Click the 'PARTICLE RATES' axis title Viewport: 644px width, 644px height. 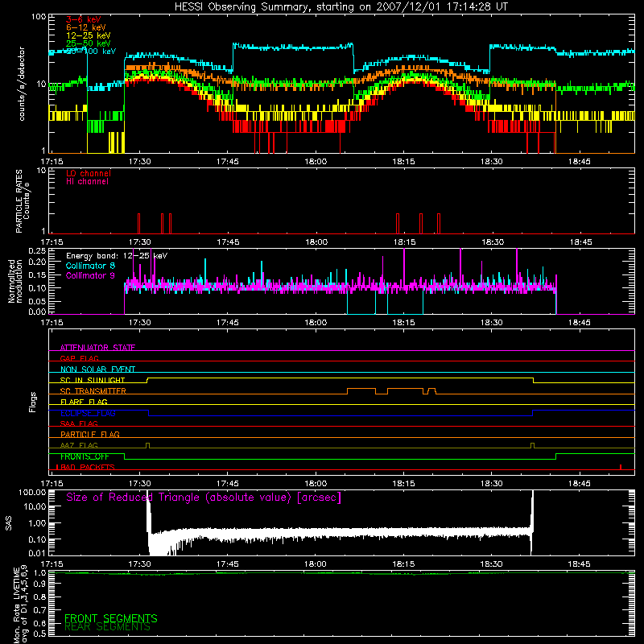click(x=19, y=200)
